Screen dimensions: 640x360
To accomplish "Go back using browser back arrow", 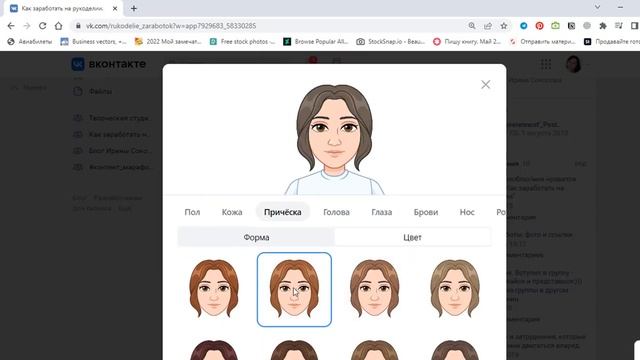I will (11, 26).
